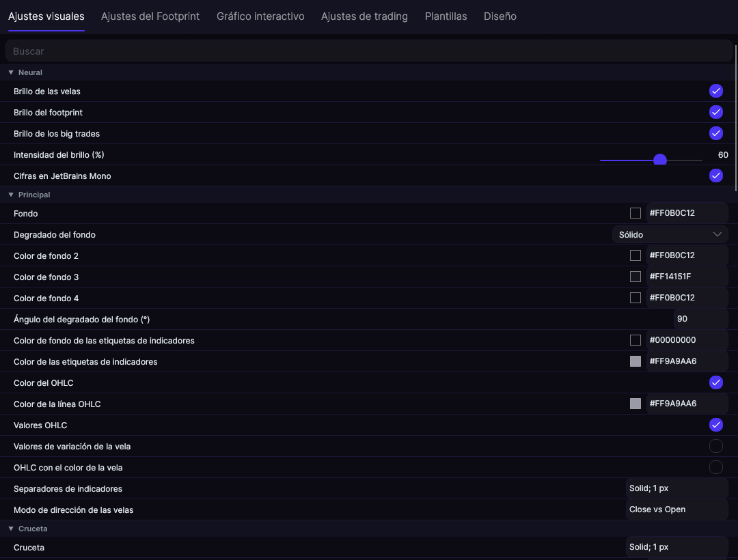Collapse the Principal section
Screen dimensions: 738x560
(11, 195)
